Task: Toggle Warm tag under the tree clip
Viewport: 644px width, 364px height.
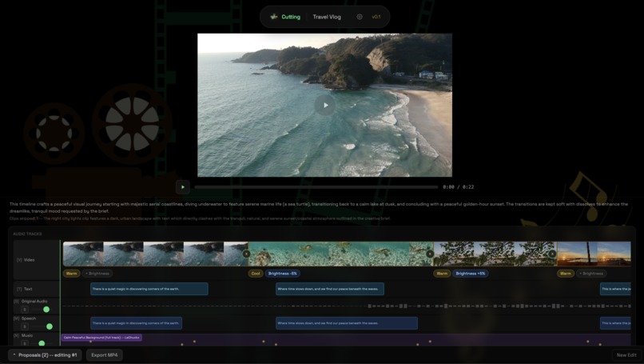Action: point(442,274)
